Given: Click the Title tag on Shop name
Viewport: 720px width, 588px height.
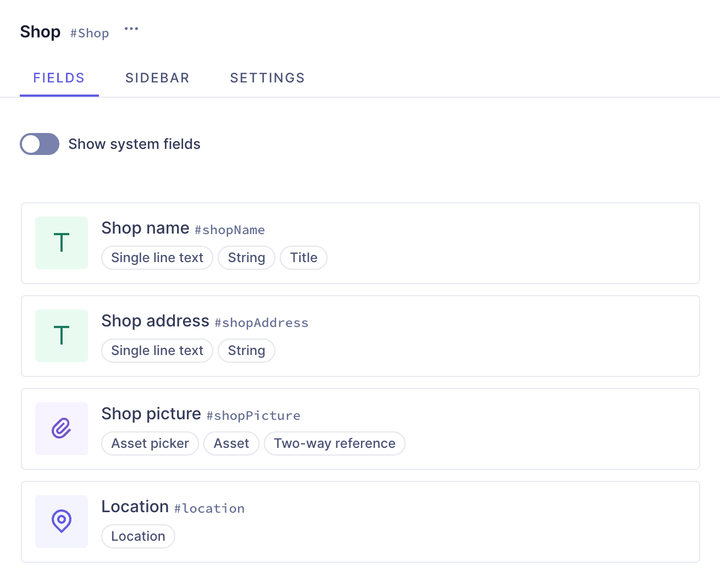Looking at the screenshot, I should [x=303, y=258].
